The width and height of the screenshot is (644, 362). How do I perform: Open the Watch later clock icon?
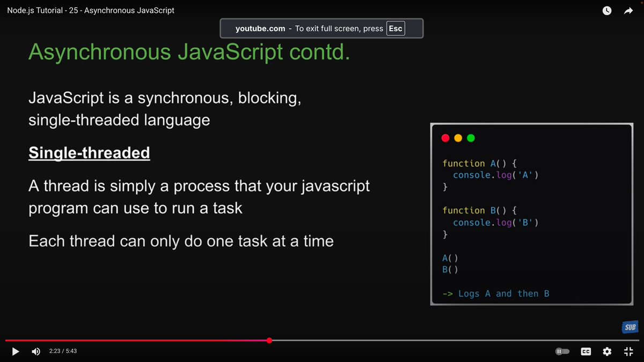tap(607, 11)
